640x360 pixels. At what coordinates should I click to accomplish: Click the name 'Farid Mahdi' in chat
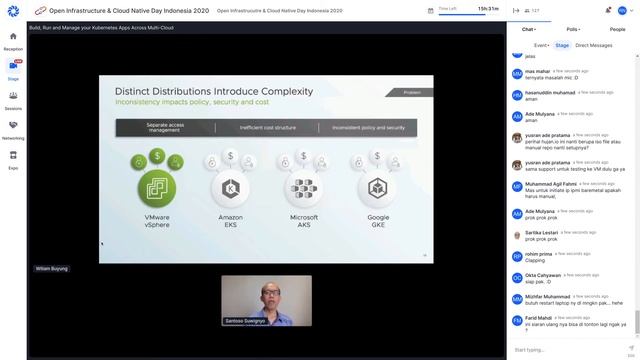pyautogui.click(x=538, y=318)
